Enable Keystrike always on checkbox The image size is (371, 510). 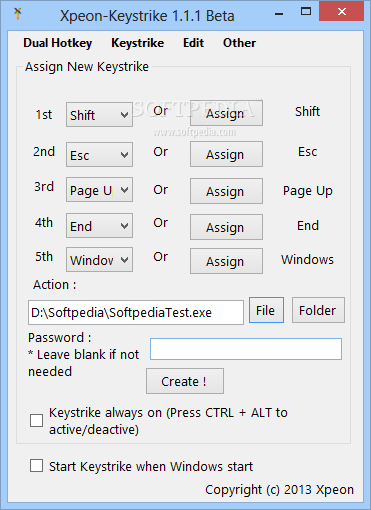click(36, 421)
